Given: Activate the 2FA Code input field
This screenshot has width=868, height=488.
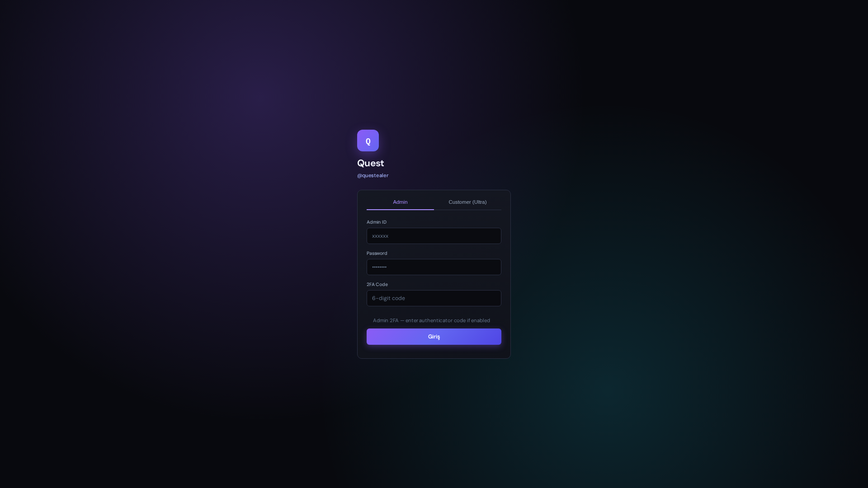Looking at the screenshot, I should tap(434, 298).
